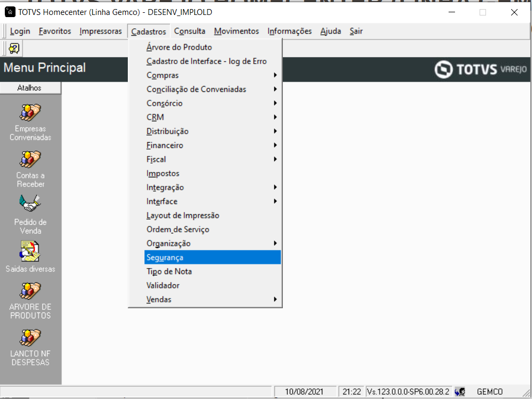Open the Empresas Conveniadas shortcut icon
532x399 pixels.
click(30, 112)
